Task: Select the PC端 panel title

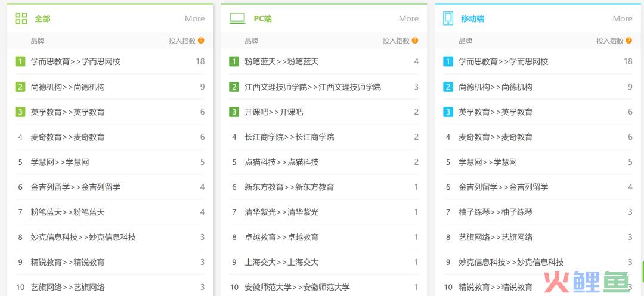Action: 262,18
